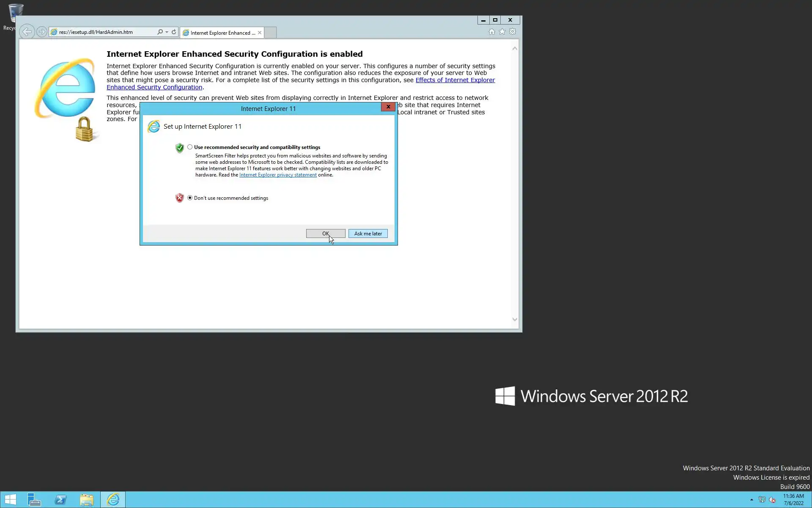This screenshot has height=508, width=812.
Task: Show hidden system tray icons
Action: (x=752, y=500)
